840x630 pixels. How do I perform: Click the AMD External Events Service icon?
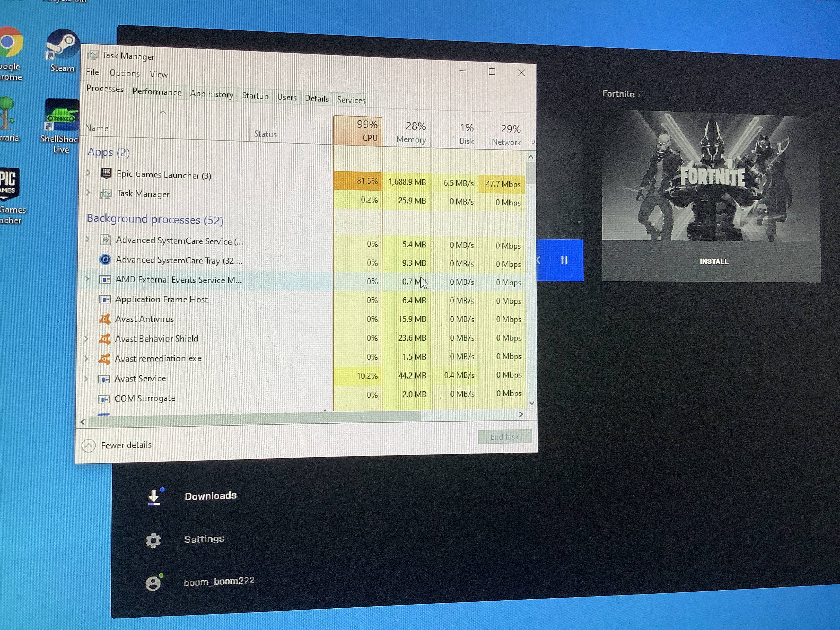[105, 279]
